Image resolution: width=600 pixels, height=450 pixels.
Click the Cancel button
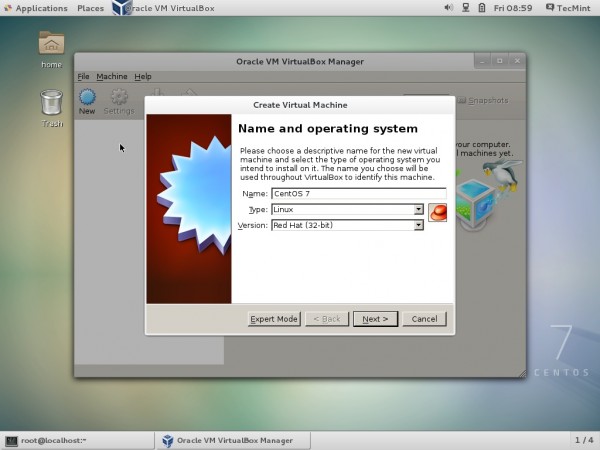[x=424, y=319]
